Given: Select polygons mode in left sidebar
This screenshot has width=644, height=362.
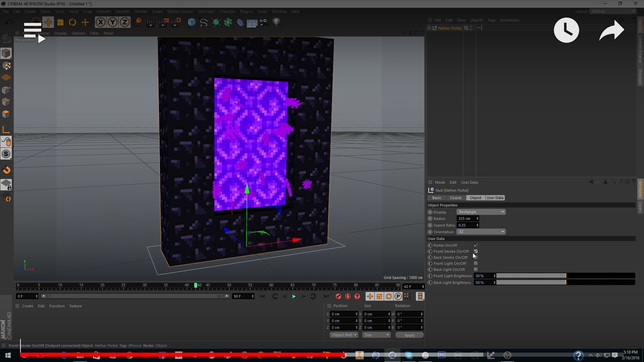Looking at the screenshot, I should tap(6, 114).
